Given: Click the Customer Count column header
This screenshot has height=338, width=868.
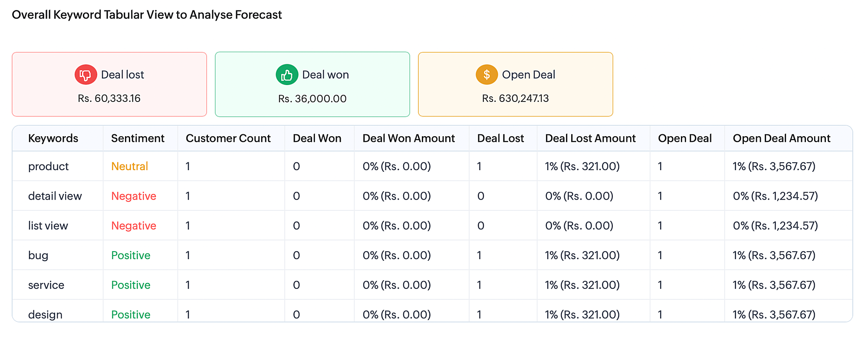Looking at the screenshot, I should tap(228, 138).
